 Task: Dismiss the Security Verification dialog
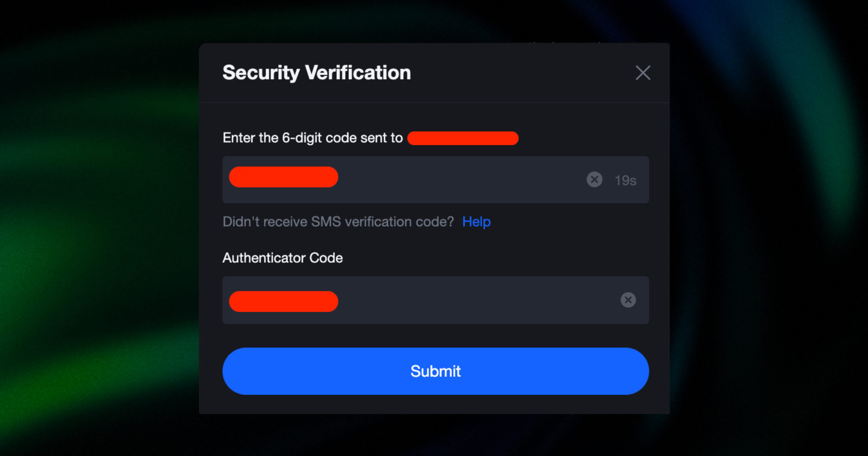pyautogui.click(x=643, y=73)
